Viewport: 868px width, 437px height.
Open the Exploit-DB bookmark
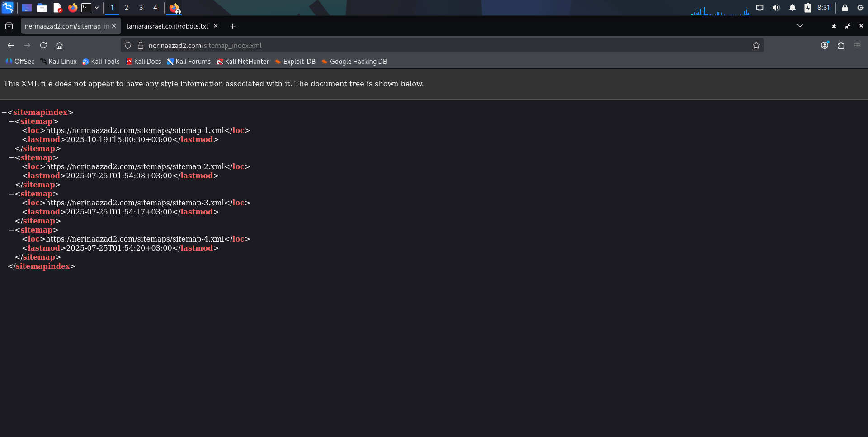point(295,62)
